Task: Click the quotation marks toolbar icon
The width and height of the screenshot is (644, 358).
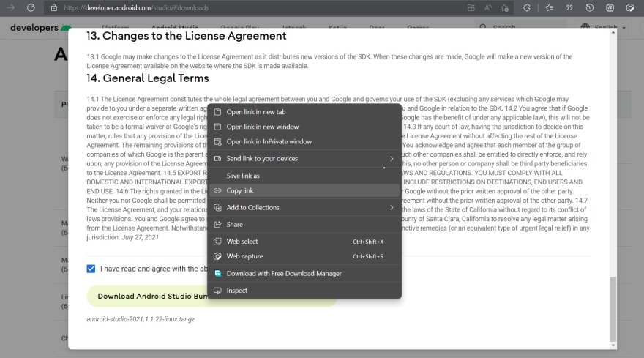Action: pos(569,7)
